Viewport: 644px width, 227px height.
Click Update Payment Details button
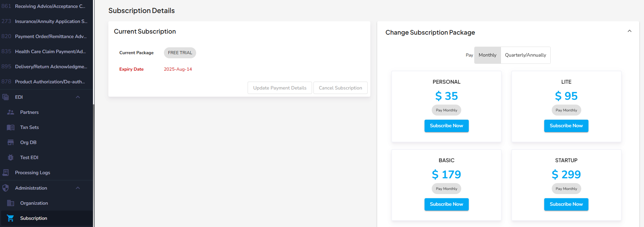coord(280,88)
